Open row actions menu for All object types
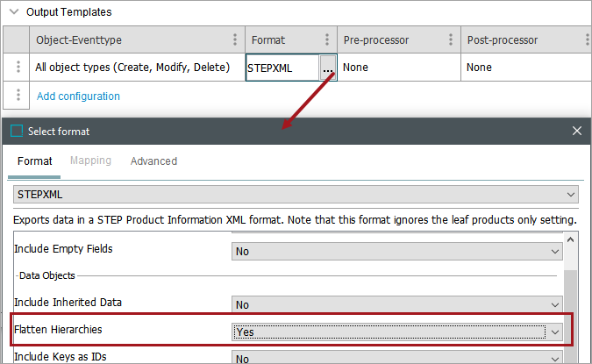The image size is (592, 364). coord(18,68)
